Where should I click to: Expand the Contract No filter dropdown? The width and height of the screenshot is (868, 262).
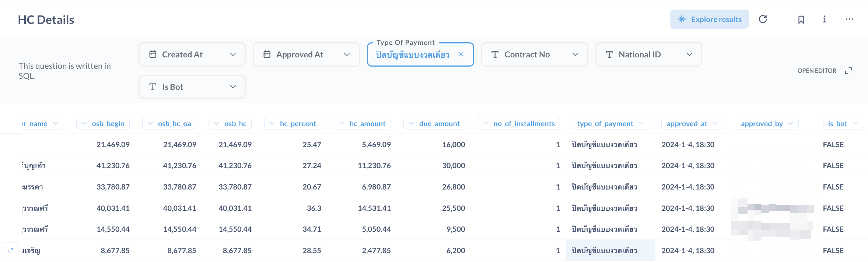pyautogui.click(x=575, y=54)
